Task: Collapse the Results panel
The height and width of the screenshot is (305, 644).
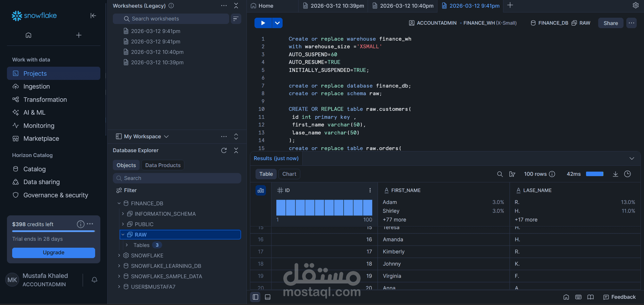Action: [x=632, y=158]
